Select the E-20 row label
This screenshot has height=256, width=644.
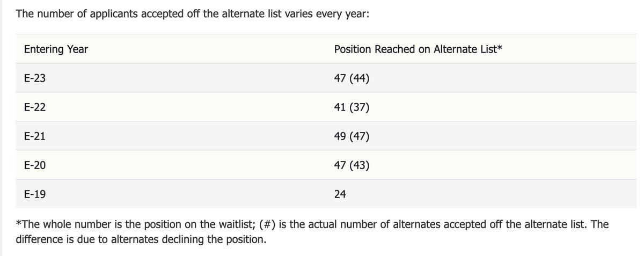[x=35, y=165]
